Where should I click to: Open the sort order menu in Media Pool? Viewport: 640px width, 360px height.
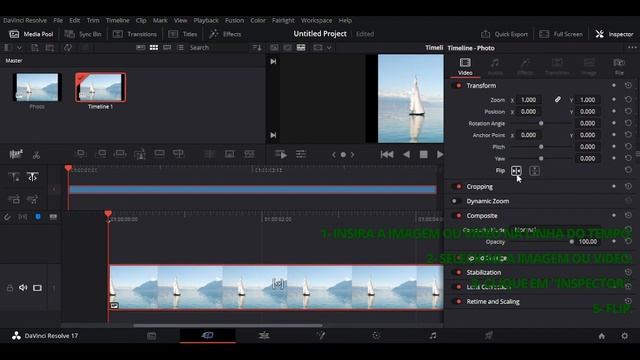(x=257, y=48)
